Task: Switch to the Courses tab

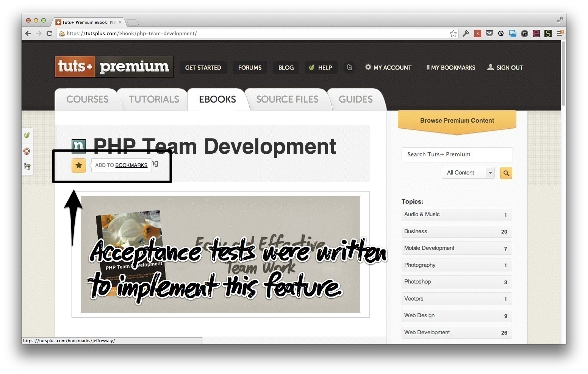Action: point(88,99)
